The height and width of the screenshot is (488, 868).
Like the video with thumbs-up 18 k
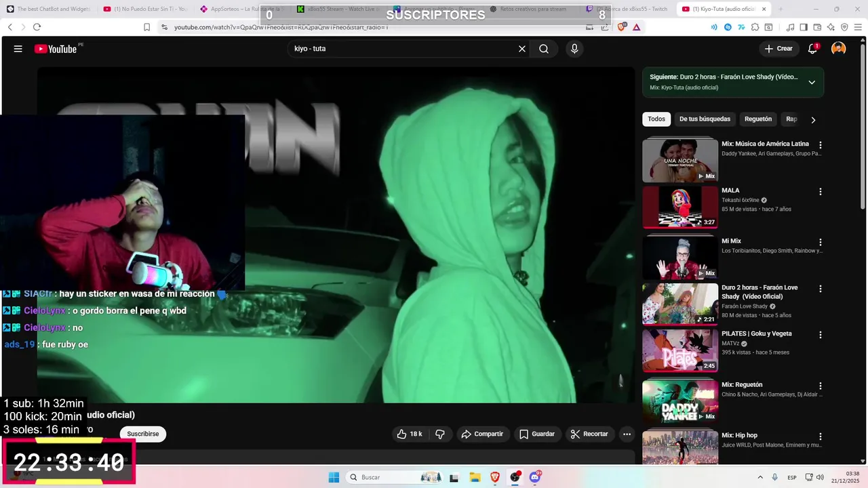pos(410,434)
